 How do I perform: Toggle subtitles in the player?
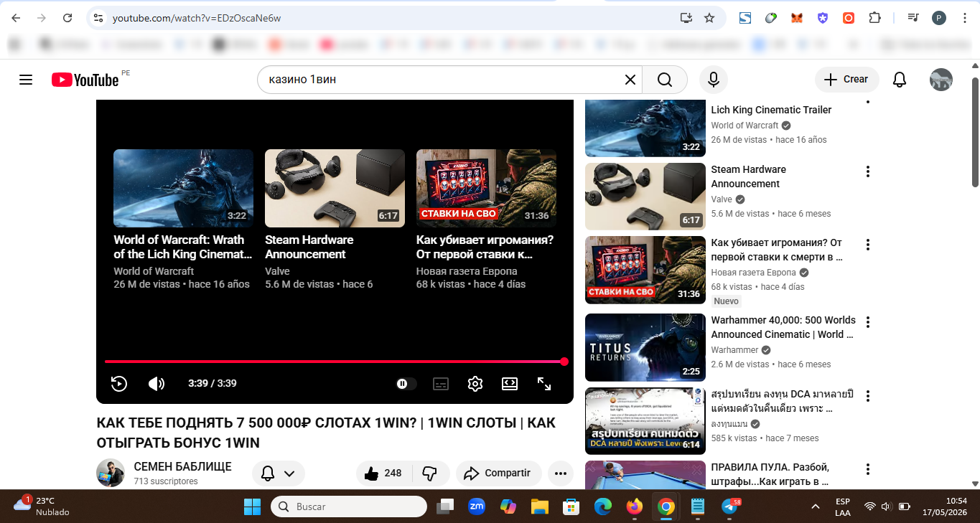click(x=441, y=384)
